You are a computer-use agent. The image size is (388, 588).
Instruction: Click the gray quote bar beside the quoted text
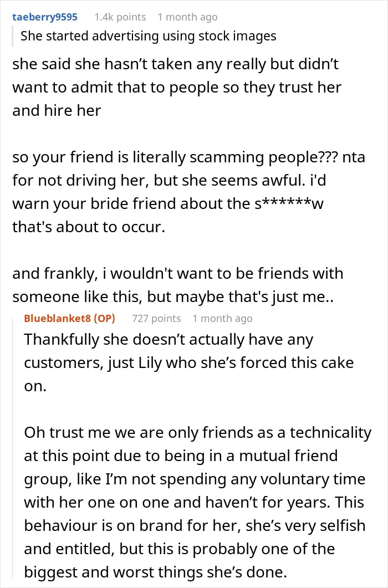[13, 36]
